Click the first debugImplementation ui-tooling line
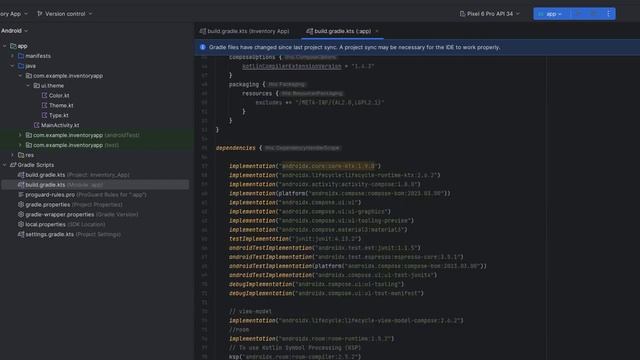Viewport: 640px width, 360px height. pos(316,284)
